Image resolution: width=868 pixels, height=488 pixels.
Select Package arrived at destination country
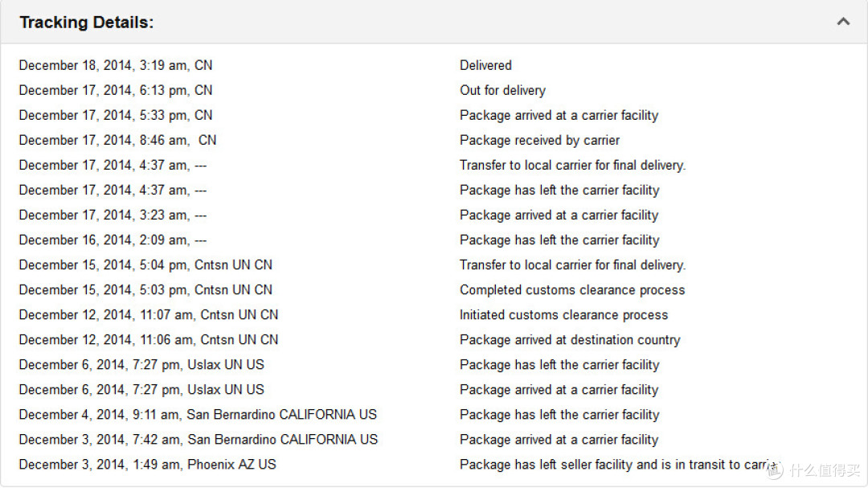coord(570,339)
